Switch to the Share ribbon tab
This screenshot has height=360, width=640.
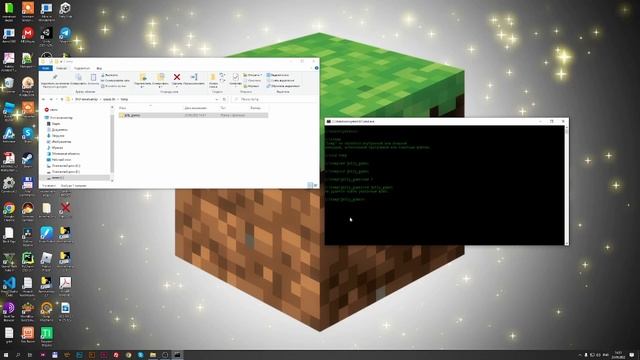click(82, 68)
